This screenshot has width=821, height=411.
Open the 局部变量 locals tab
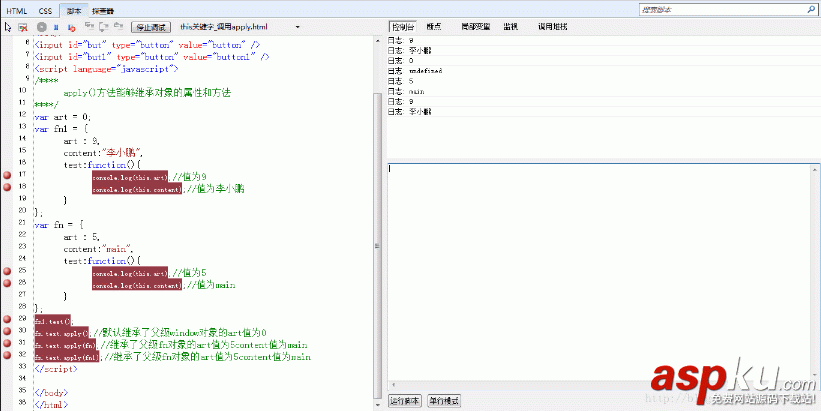pos(475,27)
